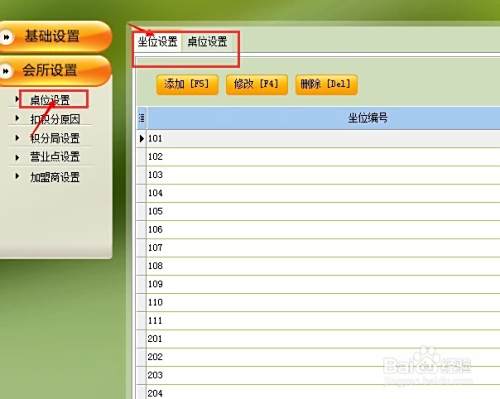500x399 pixels.
Task: Click the 删除 [Del] button
Action: click(326, 84)
